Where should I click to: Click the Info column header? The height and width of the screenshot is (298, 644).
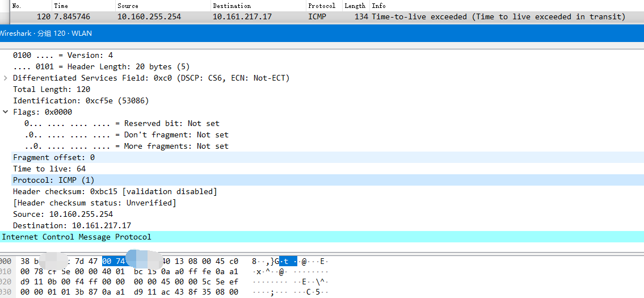(x=507, y=6)
